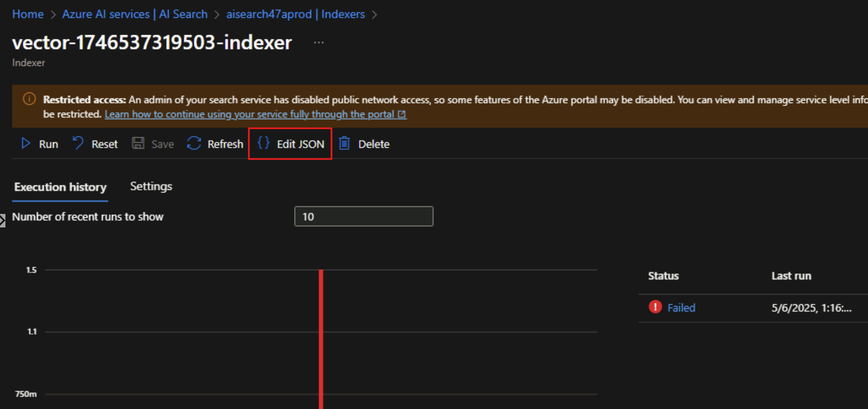Click the Run play icon
This screenshot has width=868, height=409.
pyautogui.click(x=26, y=143)
